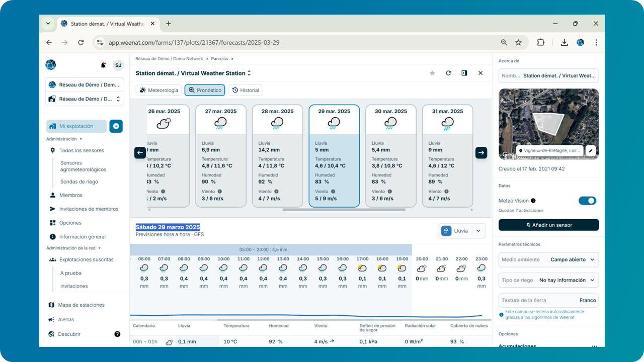
Task: Open the Lluvia parameter dropdown
Action: pyautogui.click(x=462, y=231)
